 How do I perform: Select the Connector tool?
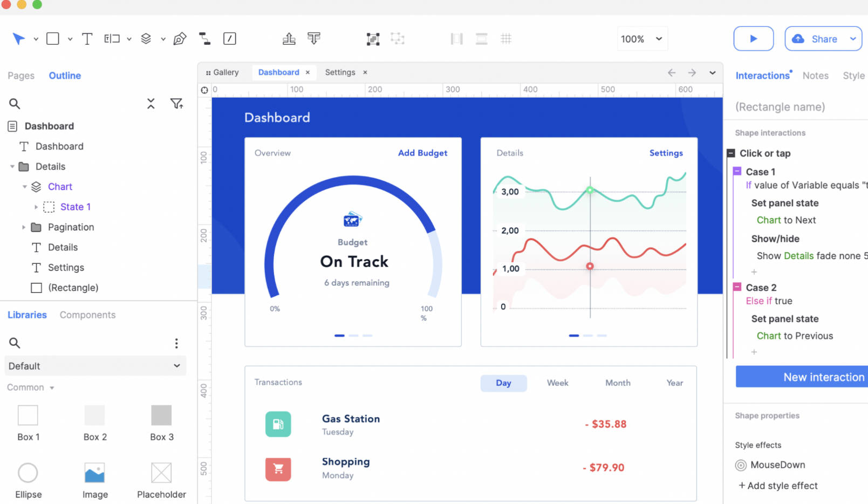point(205,39)
